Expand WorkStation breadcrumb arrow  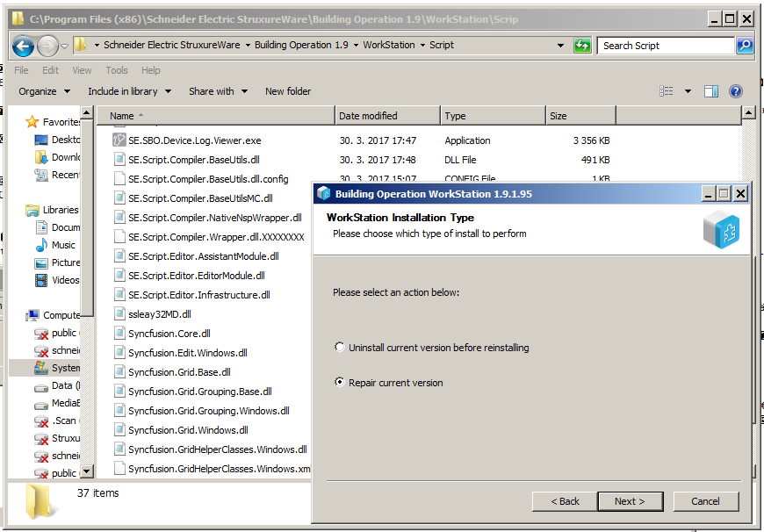coord(422,46)
